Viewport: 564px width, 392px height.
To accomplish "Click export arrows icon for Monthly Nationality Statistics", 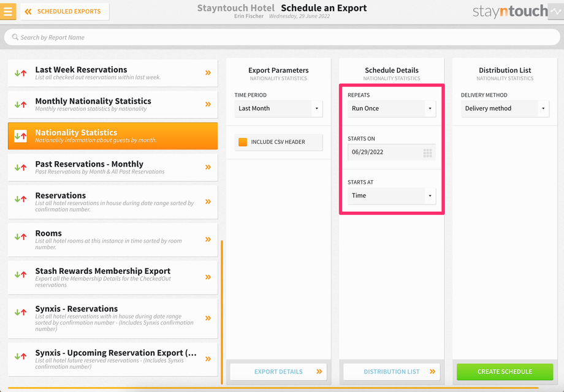I will [x=20, y=105].
